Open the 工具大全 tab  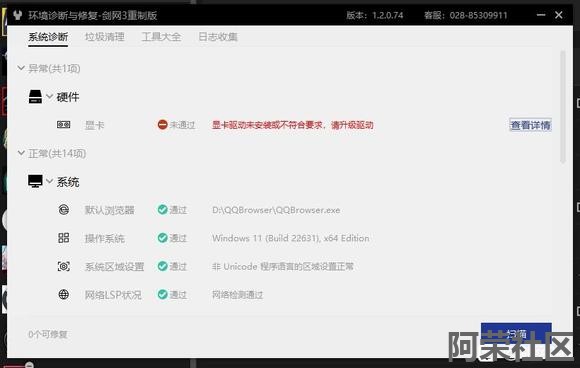point(161,37)
